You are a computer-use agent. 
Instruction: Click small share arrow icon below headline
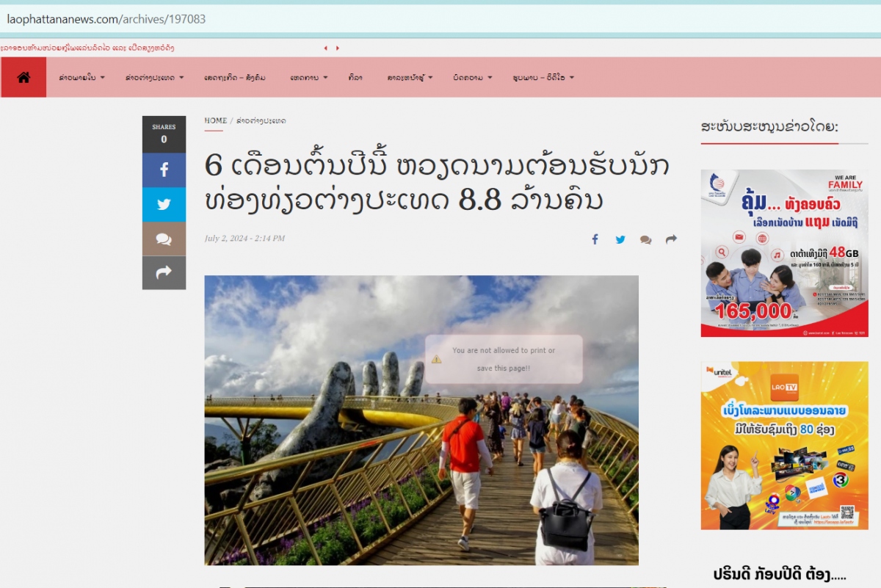671,239
